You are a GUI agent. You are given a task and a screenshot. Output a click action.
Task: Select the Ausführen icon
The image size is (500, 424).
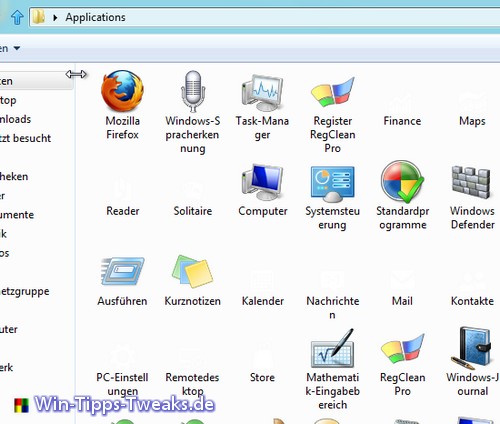(122, 271)
